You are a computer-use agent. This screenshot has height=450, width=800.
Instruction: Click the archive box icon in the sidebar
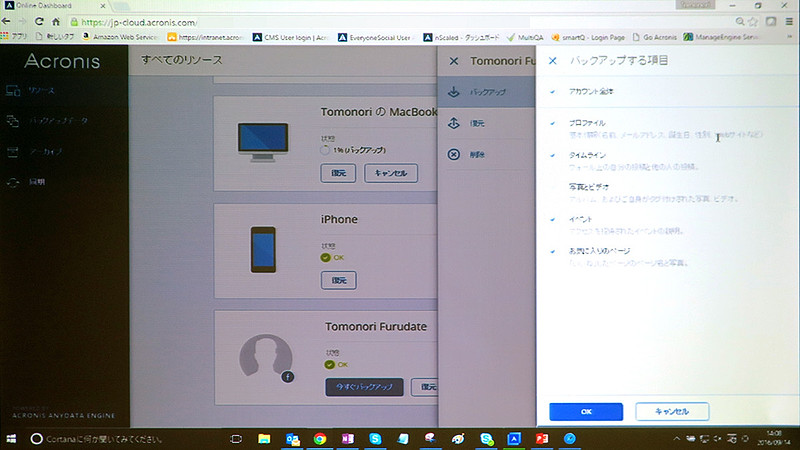point(13,152)
